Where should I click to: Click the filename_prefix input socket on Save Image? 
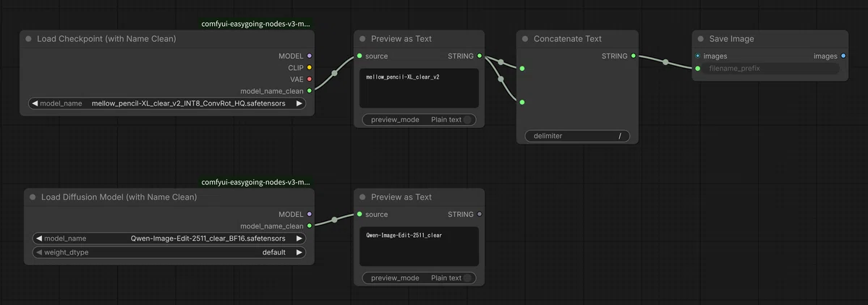pos(697,69)
